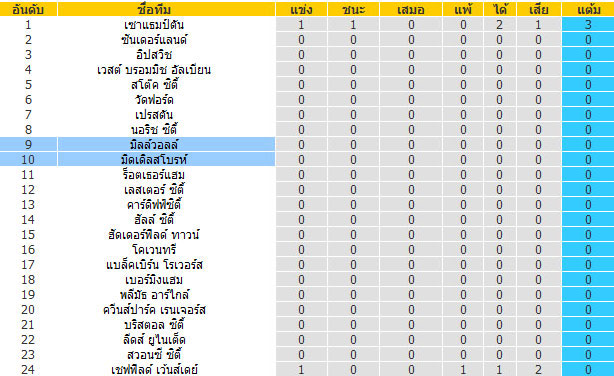Select the เซาแธมป์ตัน team name
This screenshot has height=376, width=614.
154,25
